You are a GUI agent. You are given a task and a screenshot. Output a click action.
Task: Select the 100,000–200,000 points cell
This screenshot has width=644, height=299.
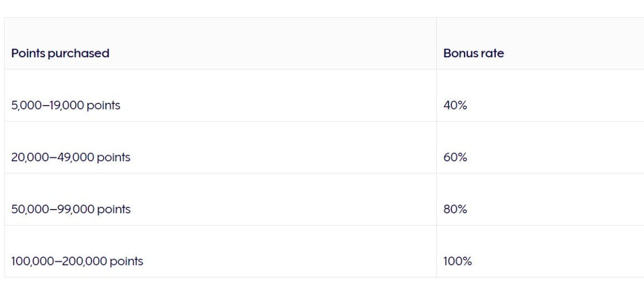click(x=220, y=251)
